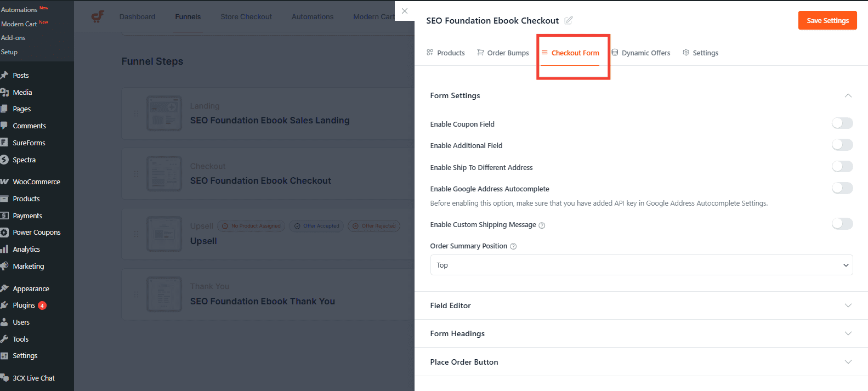The image size is (868, 391).
Task: Click the CartFlows logo icon
Action: [x=98, y=16]
